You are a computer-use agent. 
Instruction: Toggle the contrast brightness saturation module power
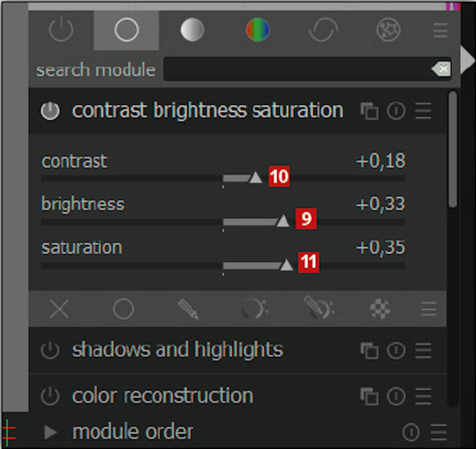[50, 111]
